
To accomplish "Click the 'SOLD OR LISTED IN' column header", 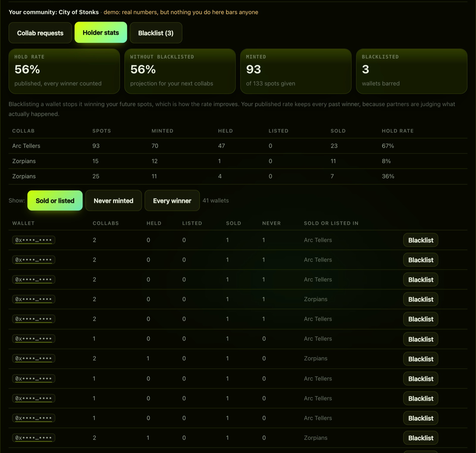I will click(331, 223).
